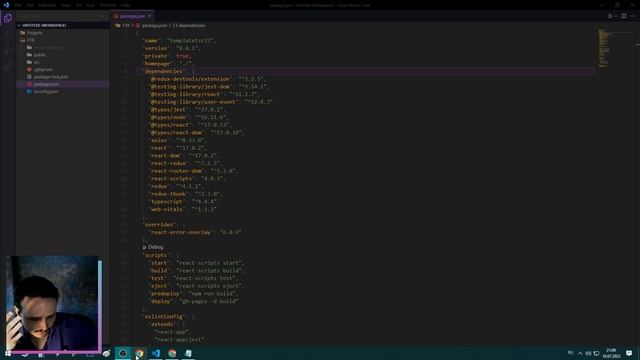Show hidden system tray icons
Viewport: 640px width, 360px height.
pos(580,353)
